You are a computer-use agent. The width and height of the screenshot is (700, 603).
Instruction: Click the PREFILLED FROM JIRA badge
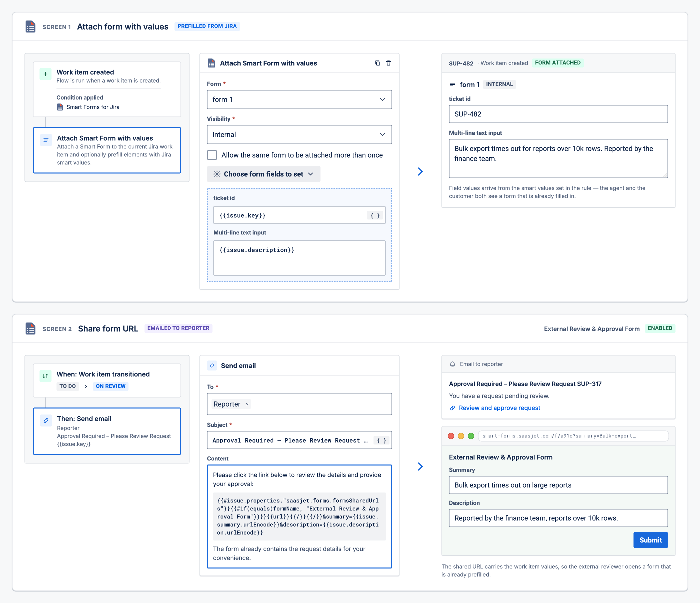(x=207, y=26)
